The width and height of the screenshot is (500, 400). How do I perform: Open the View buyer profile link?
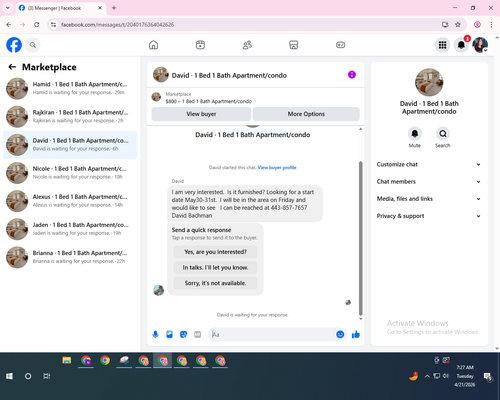click(x=277, y=168)
